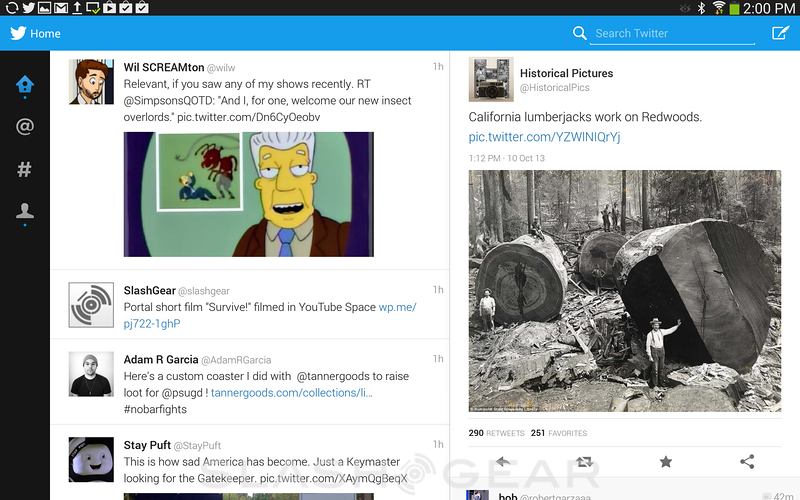The width and height of the screenshot is (800, 500).
Task: Open Wil SCREAMton's profile avatar
Action: (90, 81)
